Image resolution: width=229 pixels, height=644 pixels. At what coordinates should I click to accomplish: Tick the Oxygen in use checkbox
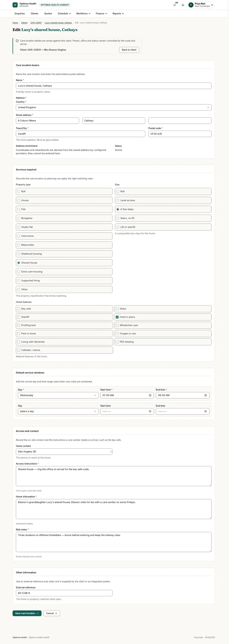coord(117,333)
